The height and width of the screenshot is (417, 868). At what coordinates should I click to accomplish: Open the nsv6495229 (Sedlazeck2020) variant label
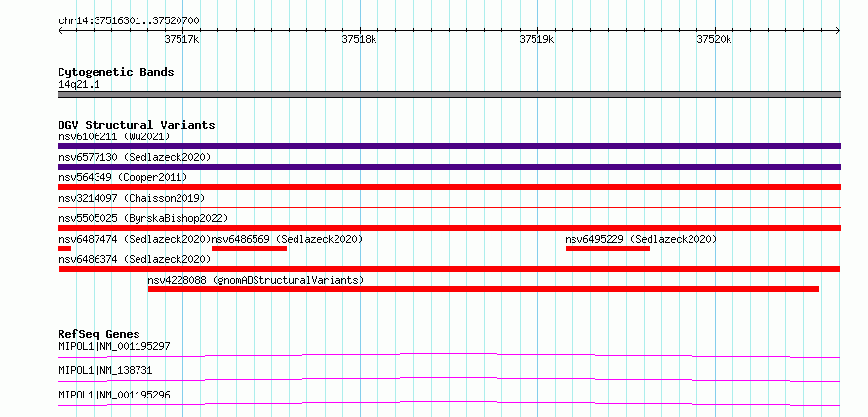click(x=641, y=239)
